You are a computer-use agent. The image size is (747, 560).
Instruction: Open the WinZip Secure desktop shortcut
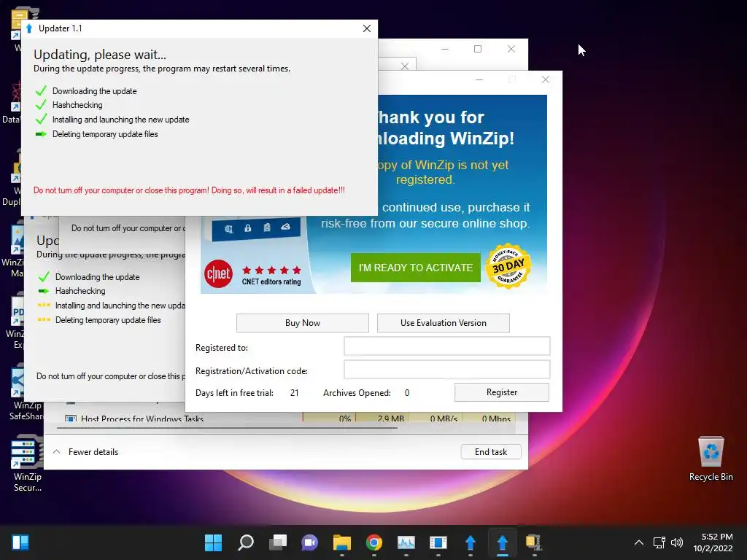(x=27, y=463)
